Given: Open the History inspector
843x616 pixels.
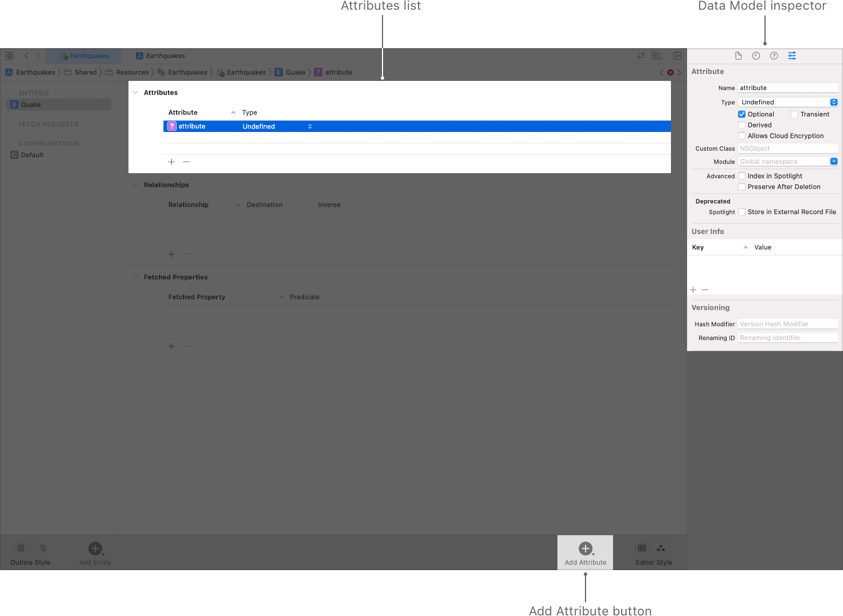Looking at the screenshot, I should (756, 56).
